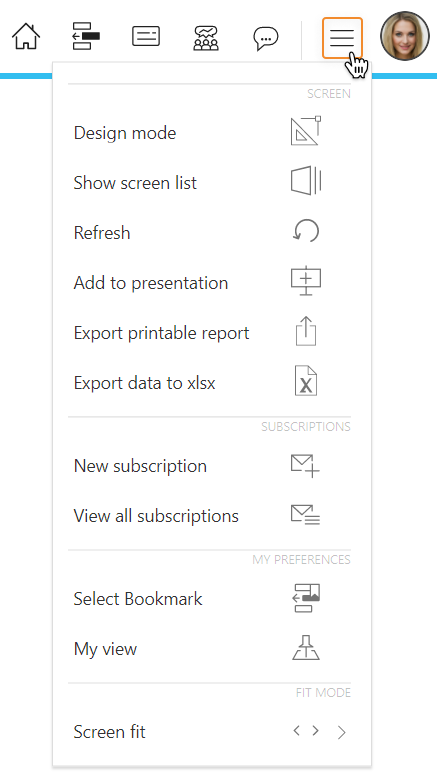The width and height of the screenshot is (437, 773).
Task: Click the My view pin icon
Action: 306,647
